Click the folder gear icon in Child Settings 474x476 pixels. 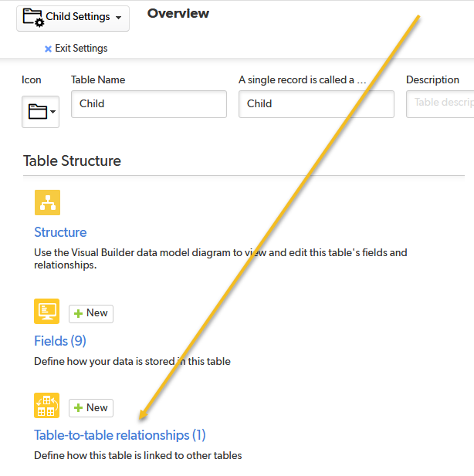[x=33, y=18]
